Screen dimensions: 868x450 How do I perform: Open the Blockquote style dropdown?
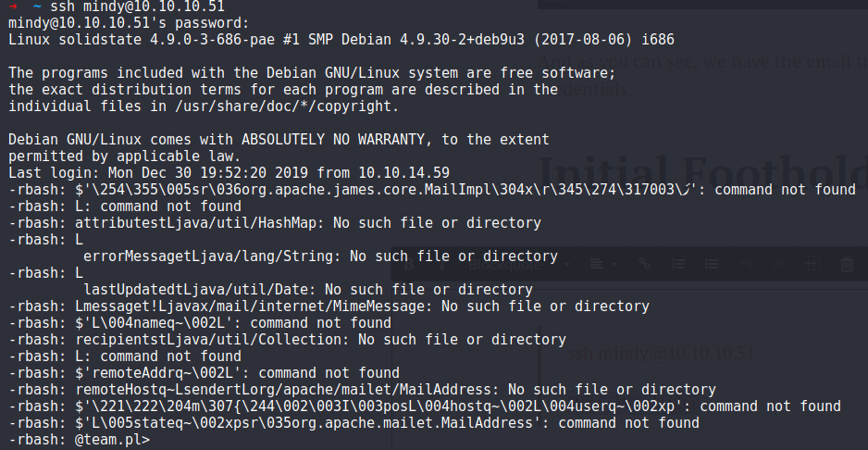518,264
